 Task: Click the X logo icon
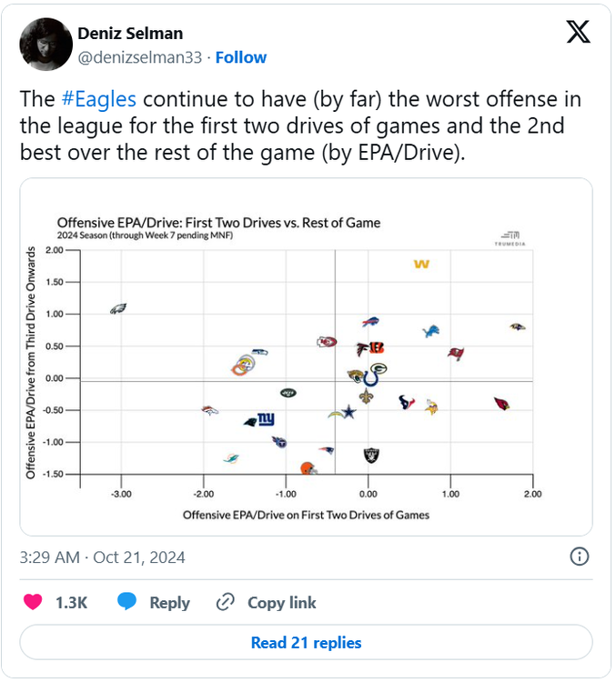(577, 33)
